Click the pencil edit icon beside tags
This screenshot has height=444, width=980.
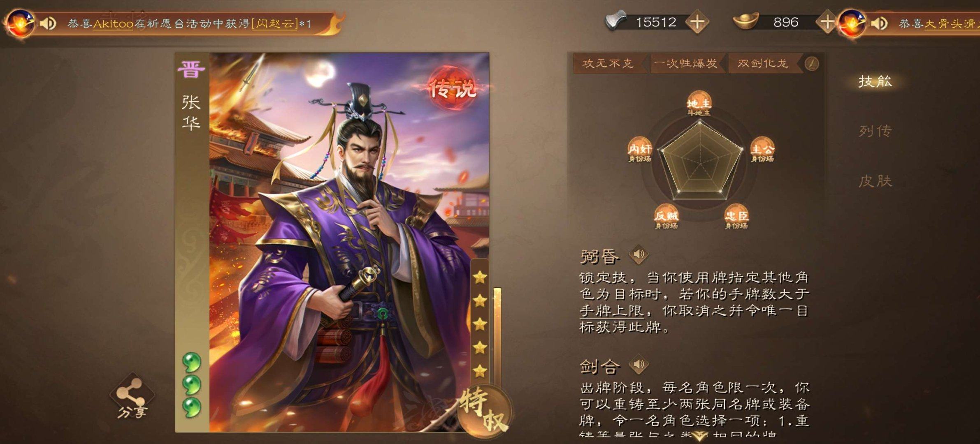811,64
